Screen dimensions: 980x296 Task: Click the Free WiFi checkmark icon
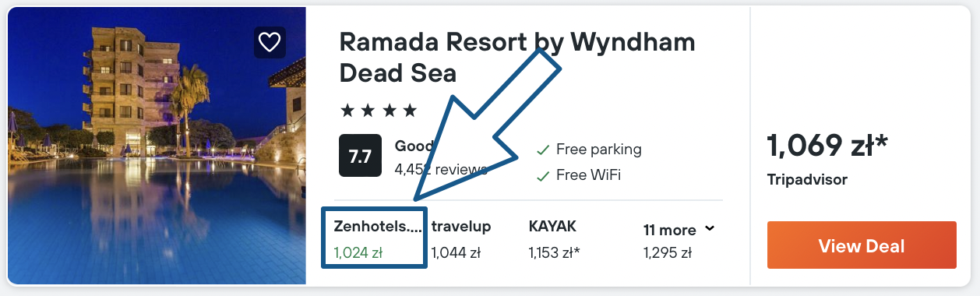tap(543, 176)
